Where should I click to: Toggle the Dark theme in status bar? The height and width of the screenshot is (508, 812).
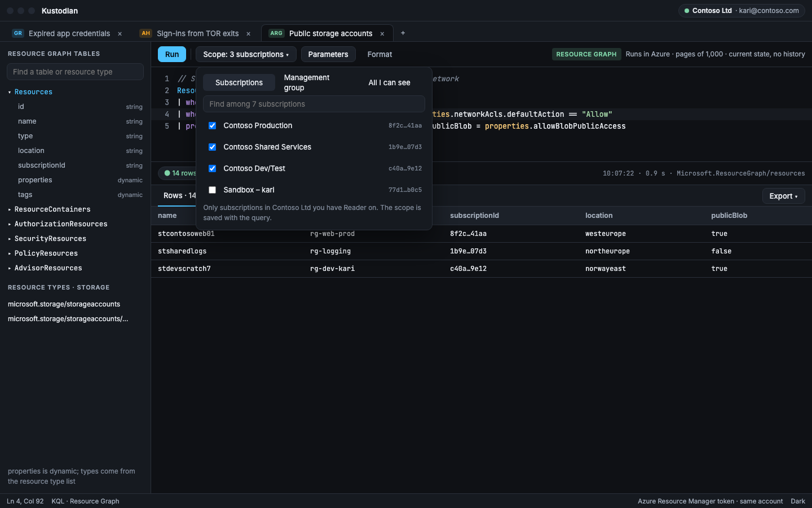[798, 501]
